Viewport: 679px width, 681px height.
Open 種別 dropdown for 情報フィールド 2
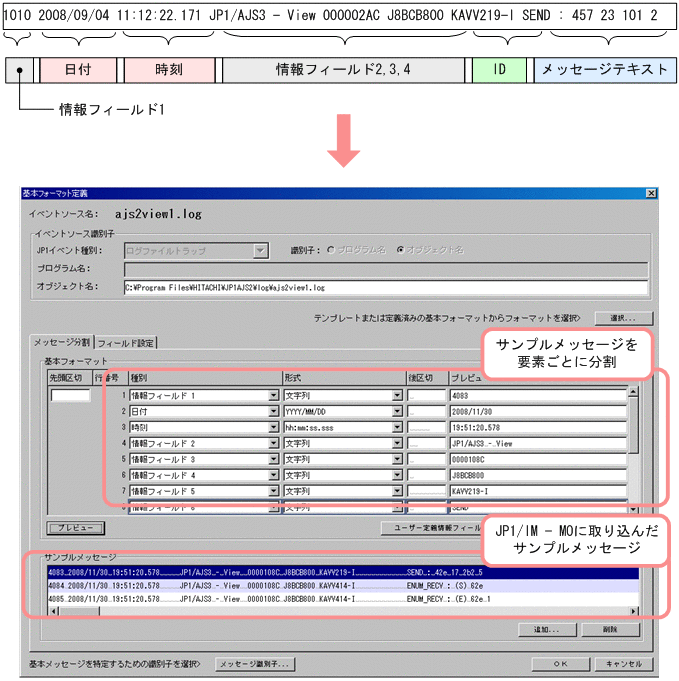(x=273, y=443)
